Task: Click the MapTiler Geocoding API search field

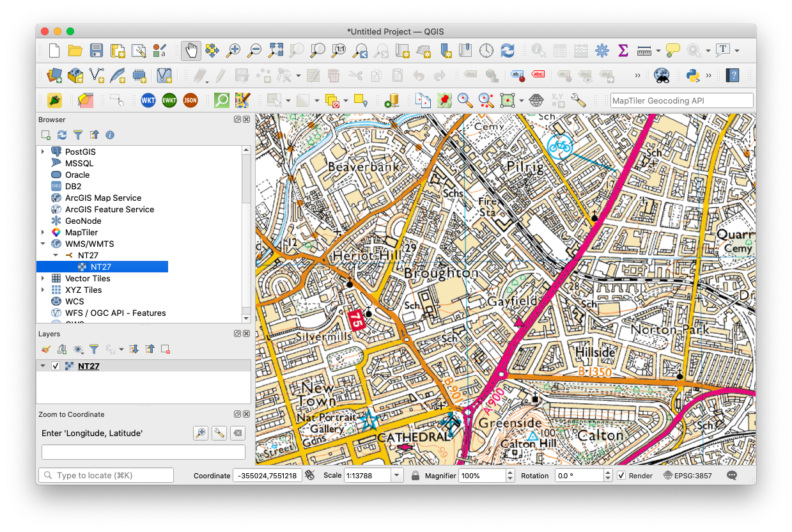Action: coord(681,100)
